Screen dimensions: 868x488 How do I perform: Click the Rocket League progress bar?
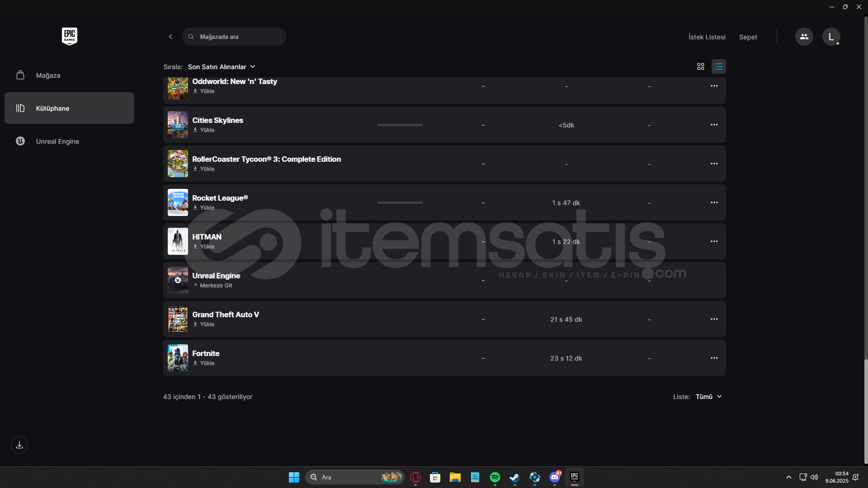(x=400, y=202)
